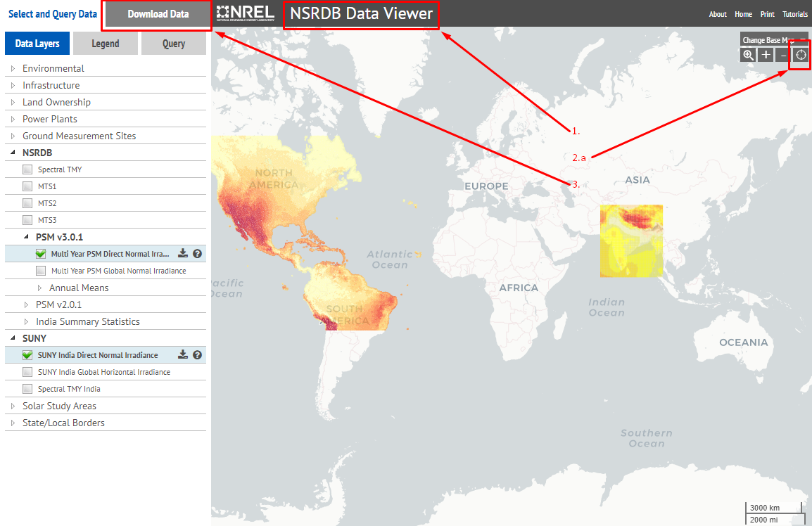Image resolution: width=812 pixels, height=526 pixels.
Task: Open the About link
Action: tap(718, 14)
